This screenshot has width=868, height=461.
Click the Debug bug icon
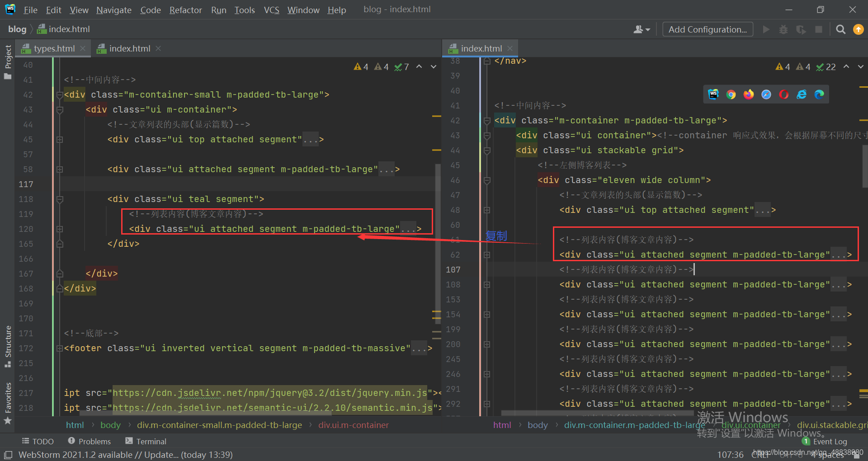(783, 29)
